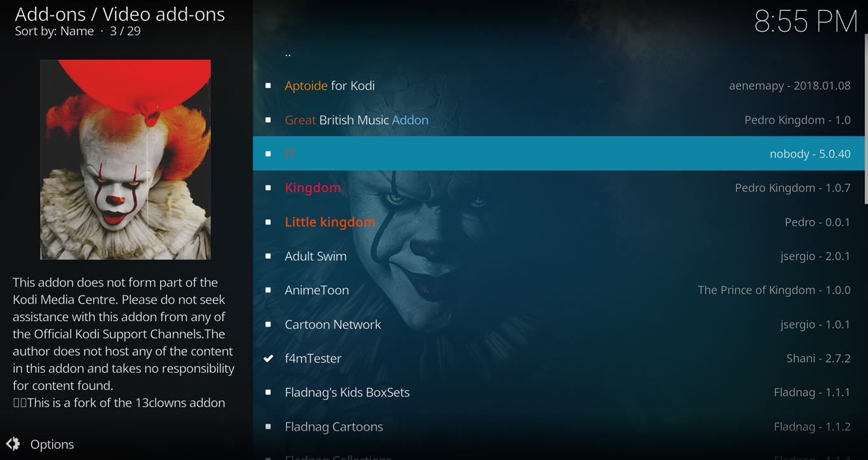Click the Options label in the bottom-left corner

(52, 444)
